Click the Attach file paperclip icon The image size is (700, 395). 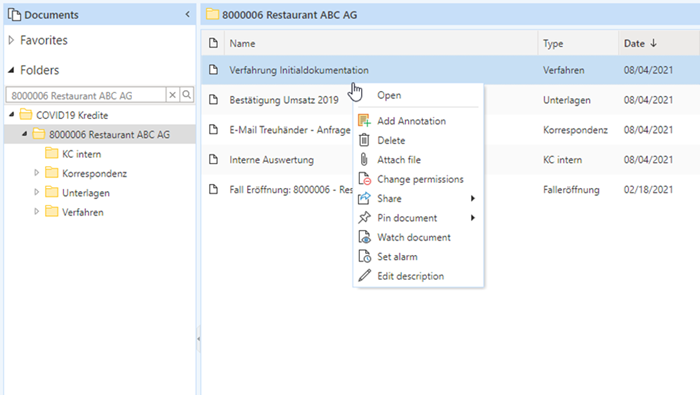[x=364, y=160]
